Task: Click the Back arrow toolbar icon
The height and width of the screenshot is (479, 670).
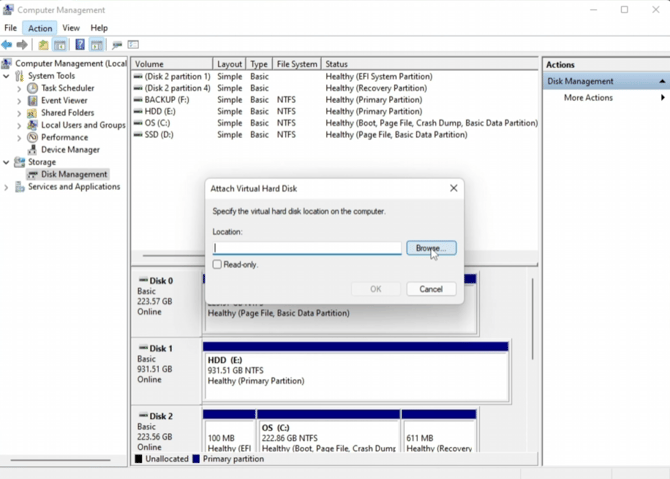Action: 8,45
